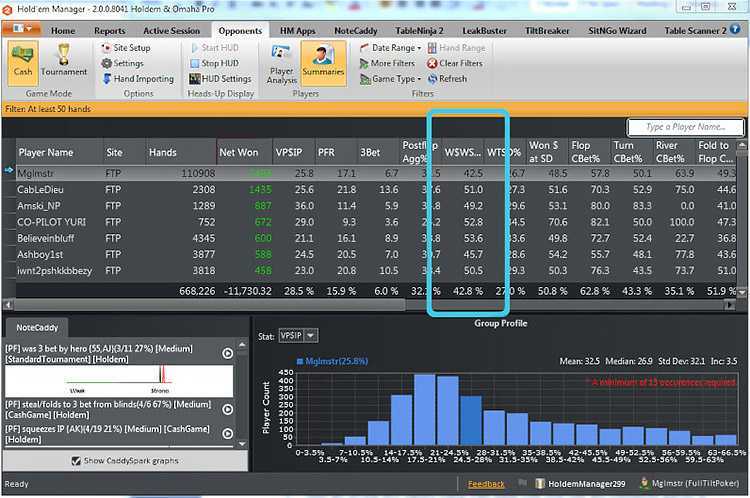Viewport: 750px width, 498px height.
Task: Open the Hand Range filter
Action: coord(456,48)
